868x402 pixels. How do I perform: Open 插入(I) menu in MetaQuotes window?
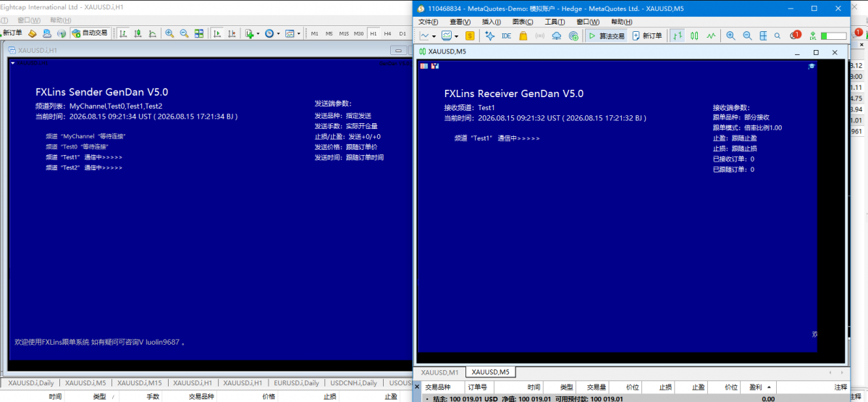click(x=492, y=22)
